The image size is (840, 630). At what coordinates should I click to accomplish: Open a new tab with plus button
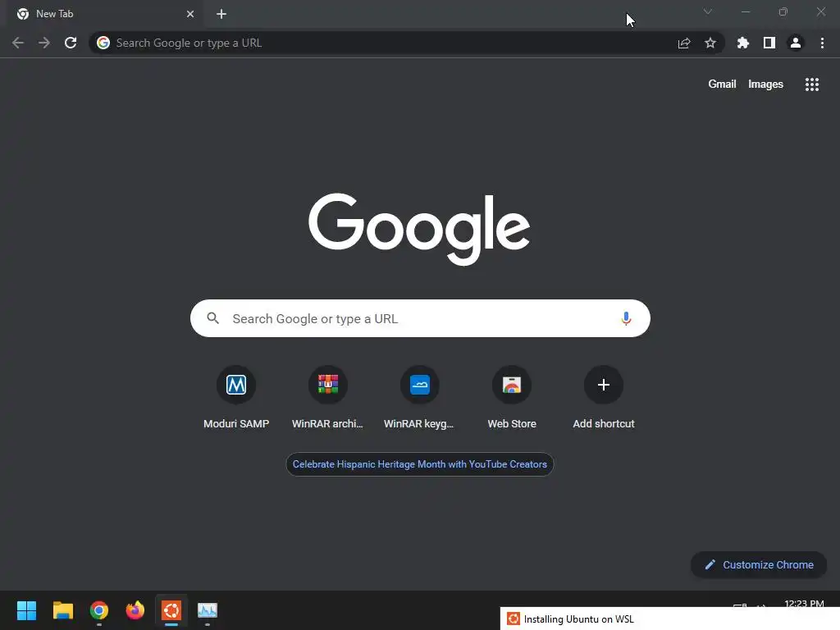point(221,14)
